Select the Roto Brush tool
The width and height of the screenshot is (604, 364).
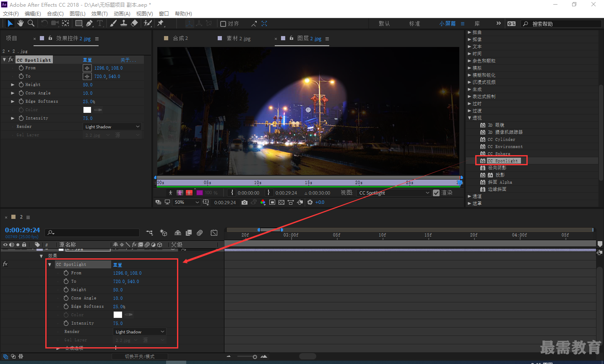click(148, 23)
